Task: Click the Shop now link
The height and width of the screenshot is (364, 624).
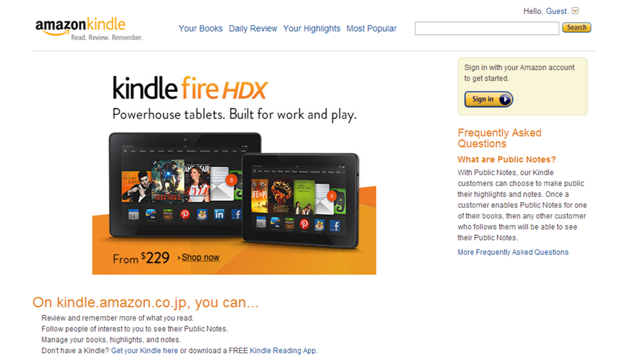Action: click(x=200, y=257)
